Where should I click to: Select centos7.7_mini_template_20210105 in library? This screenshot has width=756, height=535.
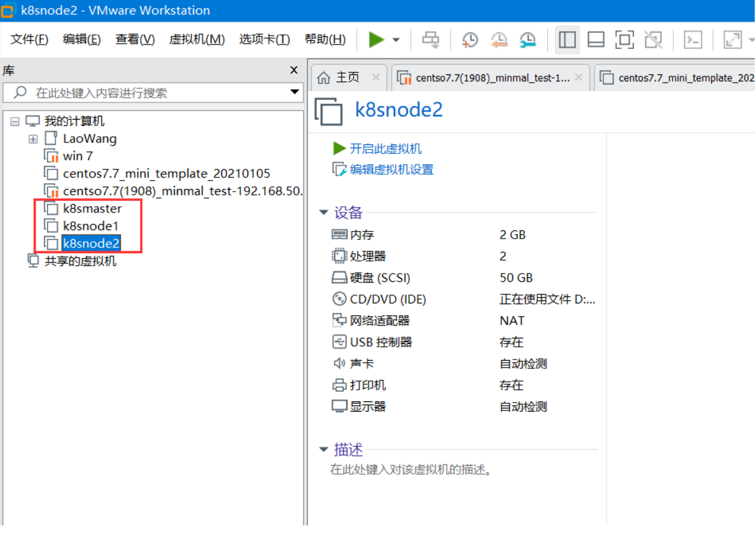(166, 174)
